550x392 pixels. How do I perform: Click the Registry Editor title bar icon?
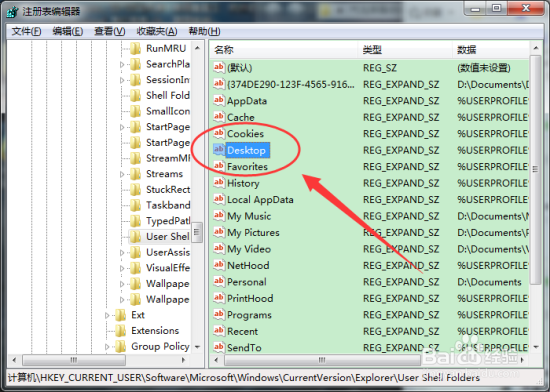12,12
